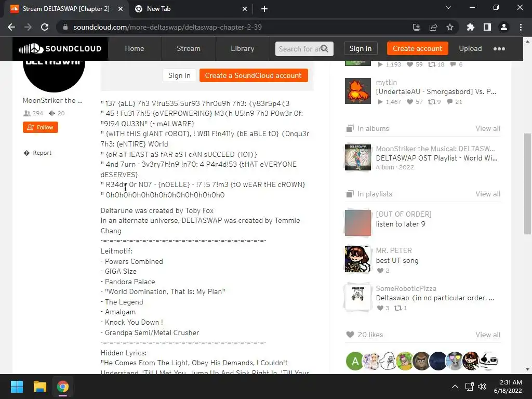Share this page via browser share icon
Image resolution: width=532 pixels, height=399 pixels.
[433, 27]
